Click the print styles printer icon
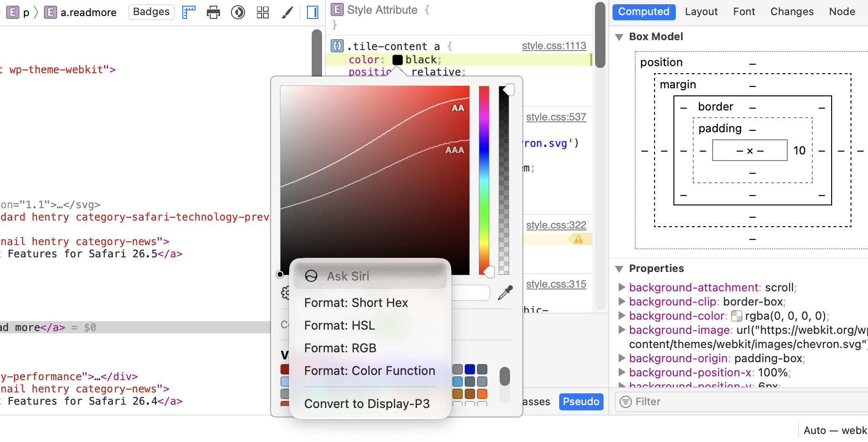 click(x=213, y=12)
